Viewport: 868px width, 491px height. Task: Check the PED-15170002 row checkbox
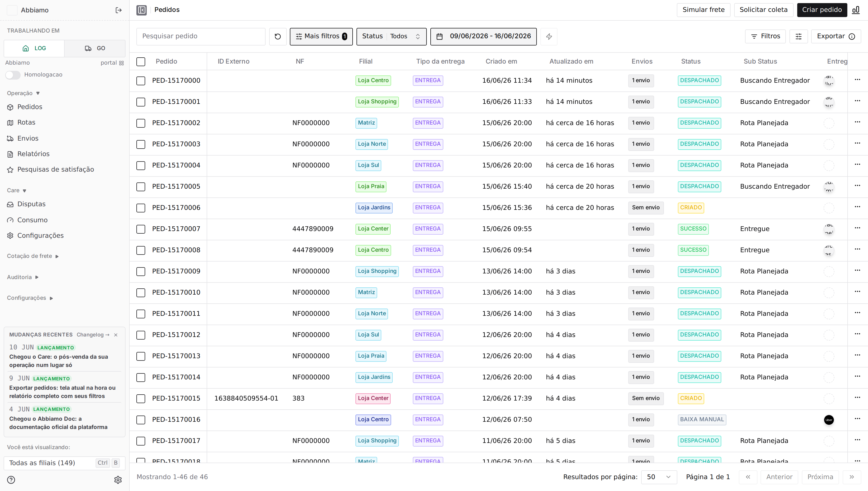pos(141,123)
